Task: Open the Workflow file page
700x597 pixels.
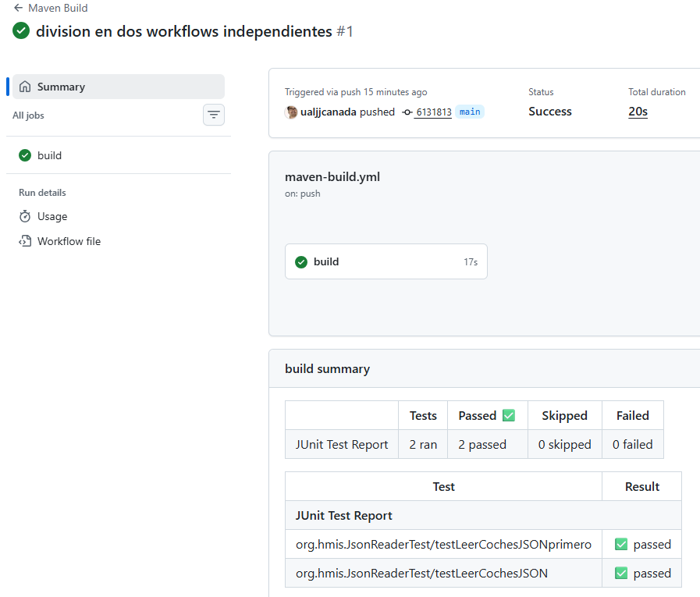Action: pyautogui.click(x=69, y=241)
